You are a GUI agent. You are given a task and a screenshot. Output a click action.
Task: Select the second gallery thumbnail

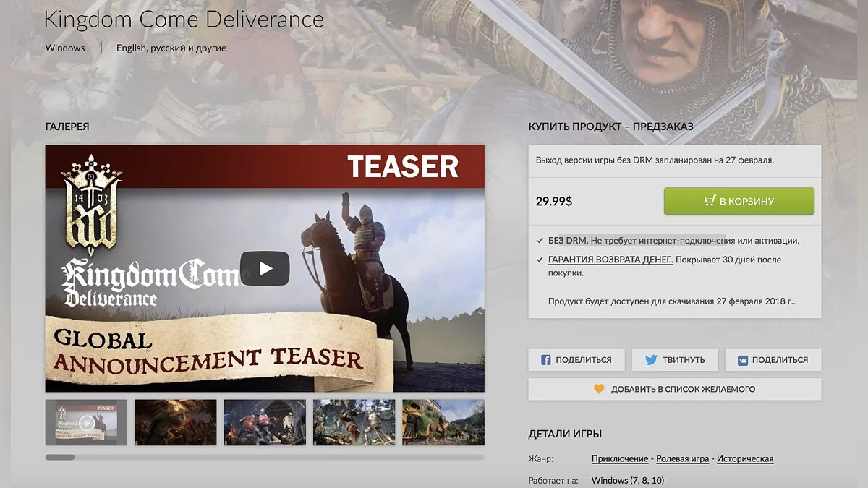pyautogui.click(x=175, y=422)
